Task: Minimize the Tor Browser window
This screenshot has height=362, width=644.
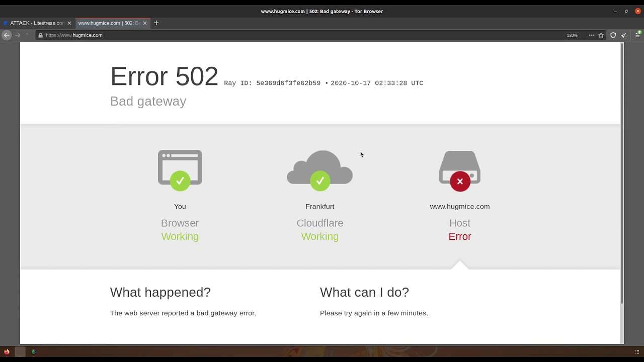Action: point(615,11)
